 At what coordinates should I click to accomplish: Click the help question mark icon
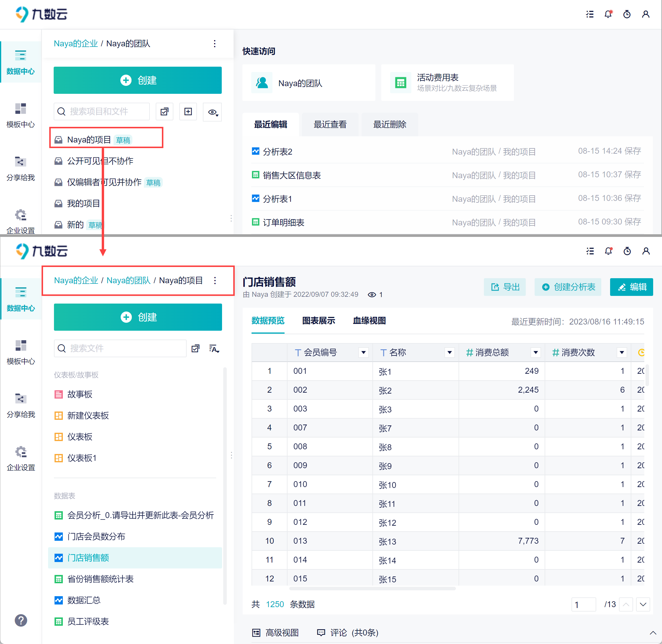pyautogui.click(x=21, y=620)
